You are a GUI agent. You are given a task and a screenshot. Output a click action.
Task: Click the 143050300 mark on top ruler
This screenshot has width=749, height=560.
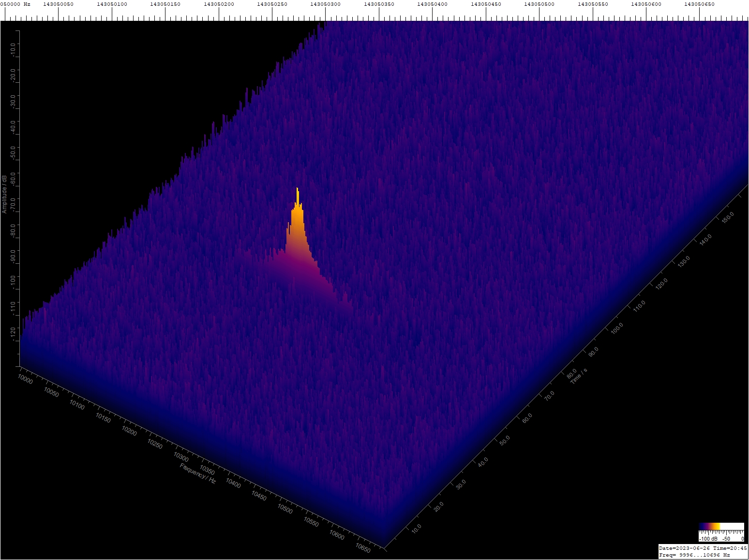tap(326, 4)
